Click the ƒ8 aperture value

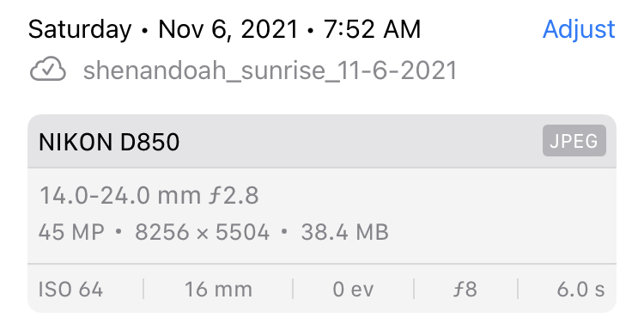click(465, 290)
